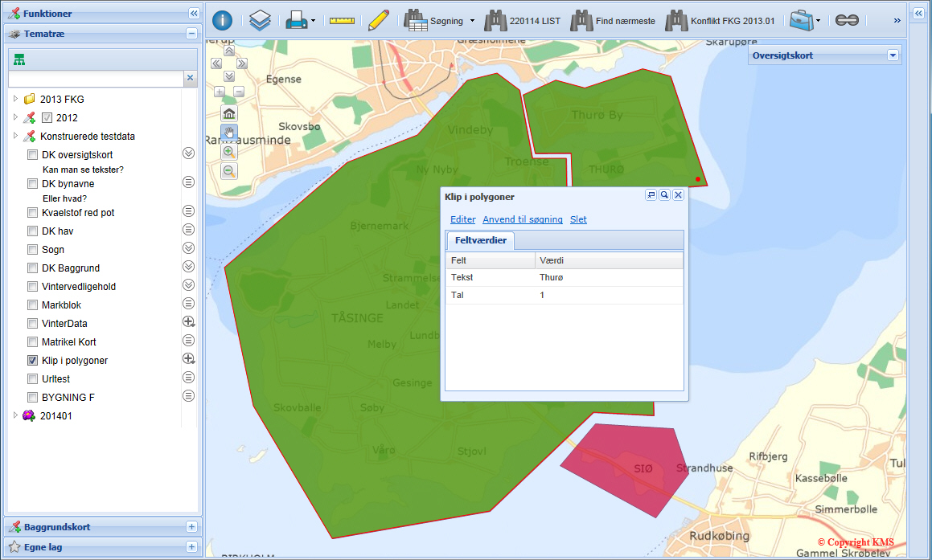Expand the 2012 tree node

click(x=15, y=117)
